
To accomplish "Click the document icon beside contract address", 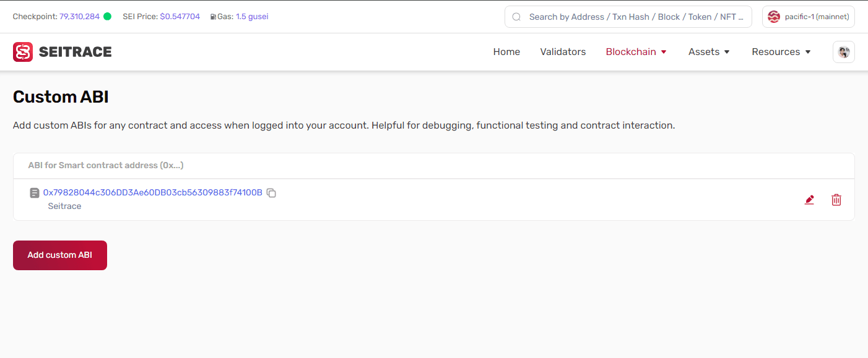I will [x=35, y=193].
